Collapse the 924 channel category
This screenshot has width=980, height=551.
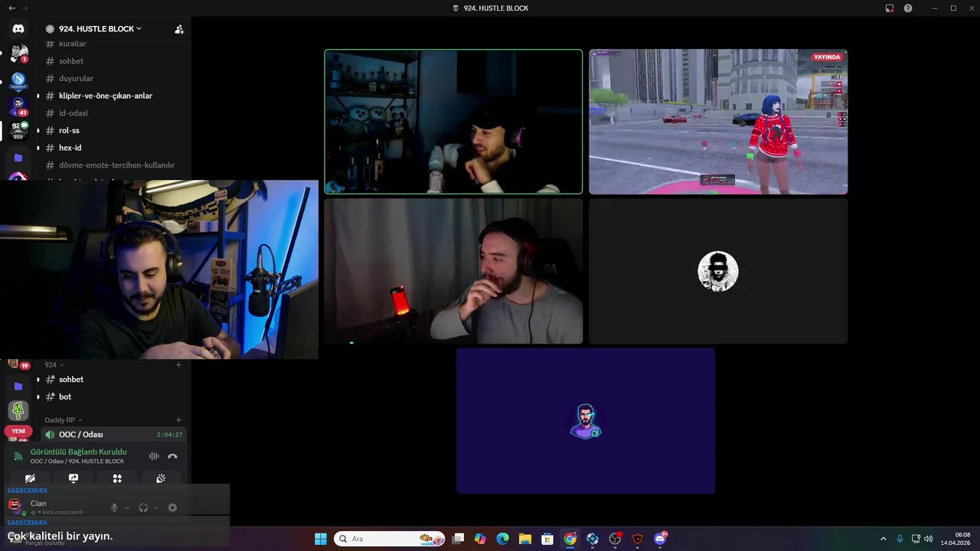(54, 365)
